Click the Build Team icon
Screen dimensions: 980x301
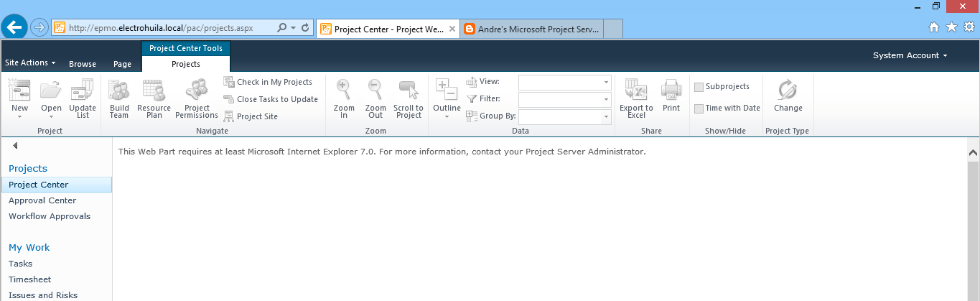click(119, 91)
